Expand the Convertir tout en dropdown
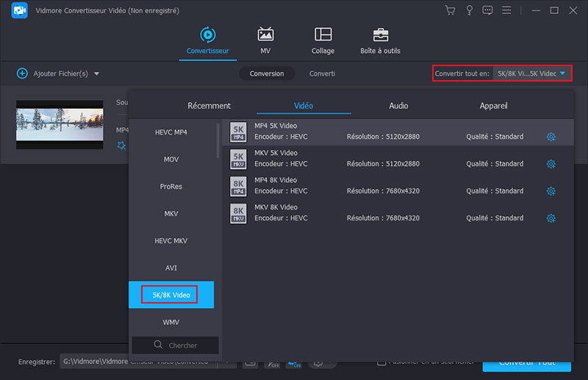This screenshot has width=588, height=380. click(532, 74)
